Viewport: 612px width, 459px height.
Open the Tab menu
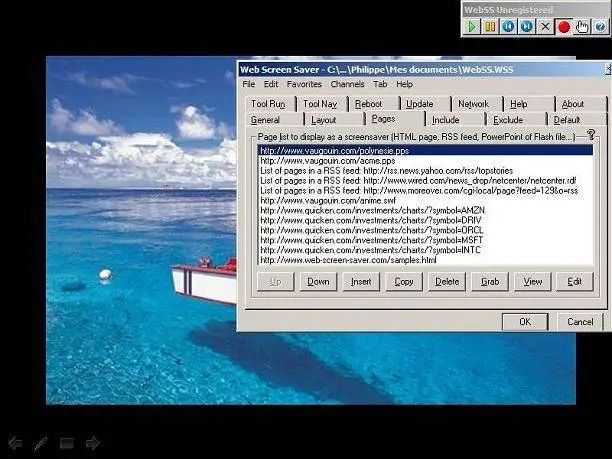tap(380, 84)
